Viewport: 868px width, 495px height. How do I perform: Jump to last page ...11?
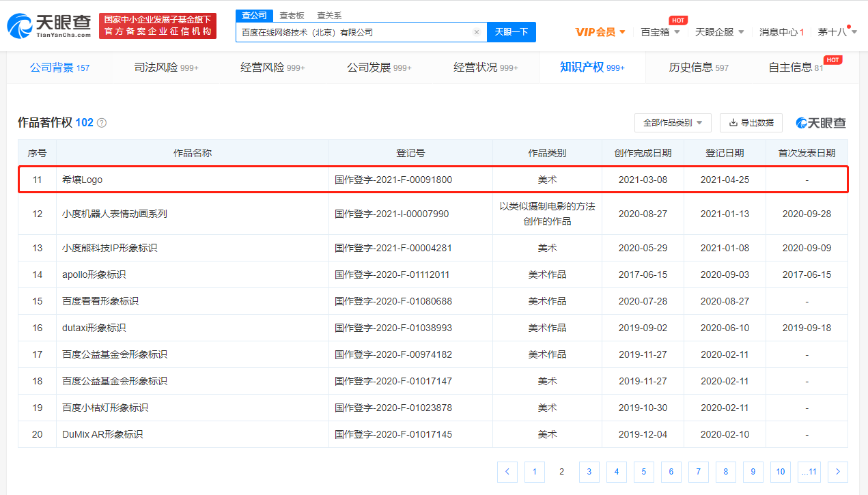pos(809,472)
